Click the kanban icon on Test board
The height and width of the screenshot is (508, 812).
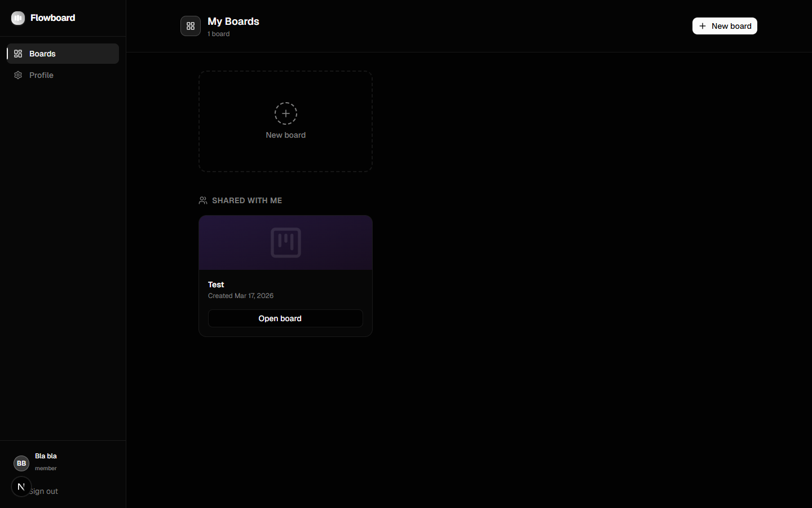tap(286, 243)
